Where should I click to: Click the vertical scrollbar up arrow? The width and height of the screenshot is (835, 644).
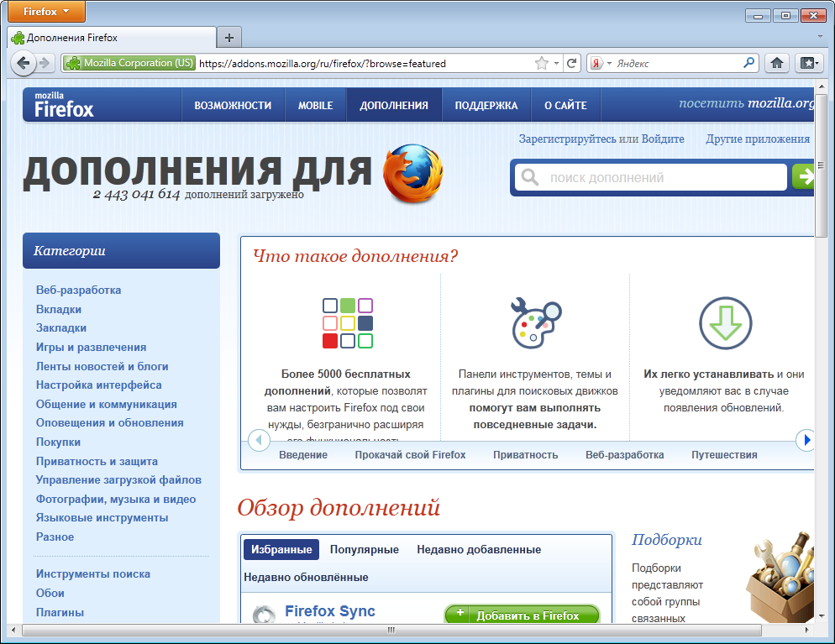[822, 86]
